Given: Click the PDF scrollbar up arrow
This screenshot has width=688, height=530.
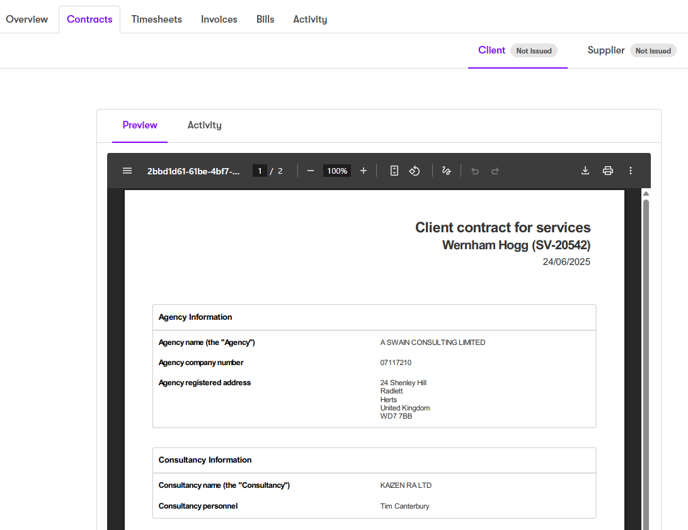Looking at the screenshot, I should coord(646,193).
